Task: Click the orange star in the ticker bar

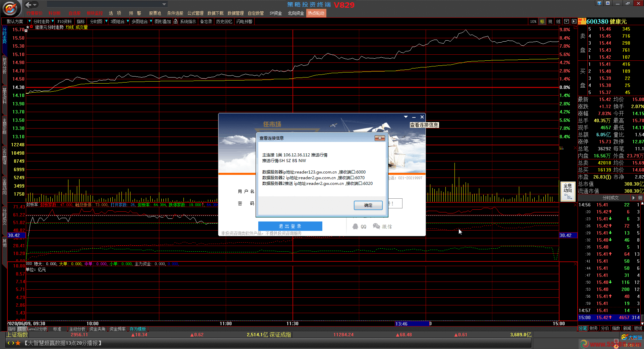Action: [18, 343]
